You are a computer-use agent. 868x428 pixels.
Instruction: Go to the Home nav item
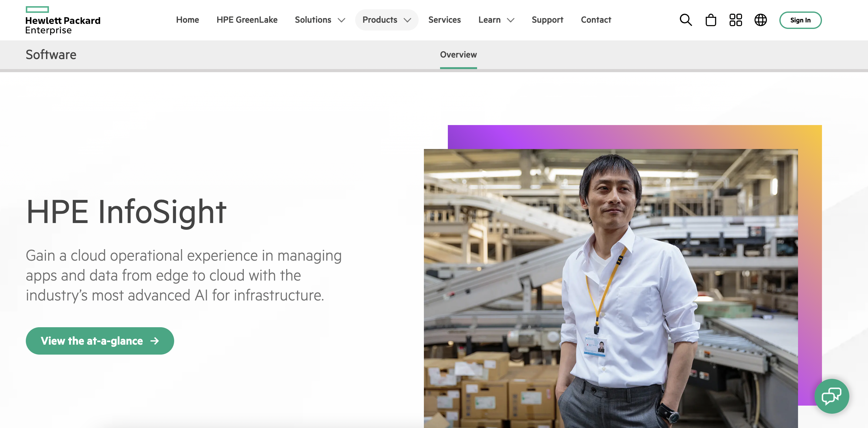187,20
